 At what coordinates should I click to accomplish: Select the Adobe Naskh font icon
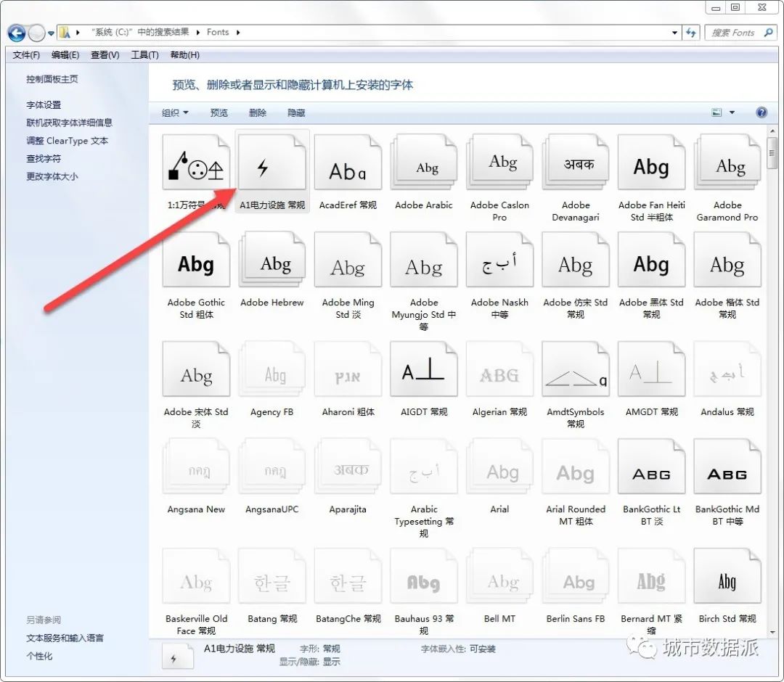[x=499, y=259]
